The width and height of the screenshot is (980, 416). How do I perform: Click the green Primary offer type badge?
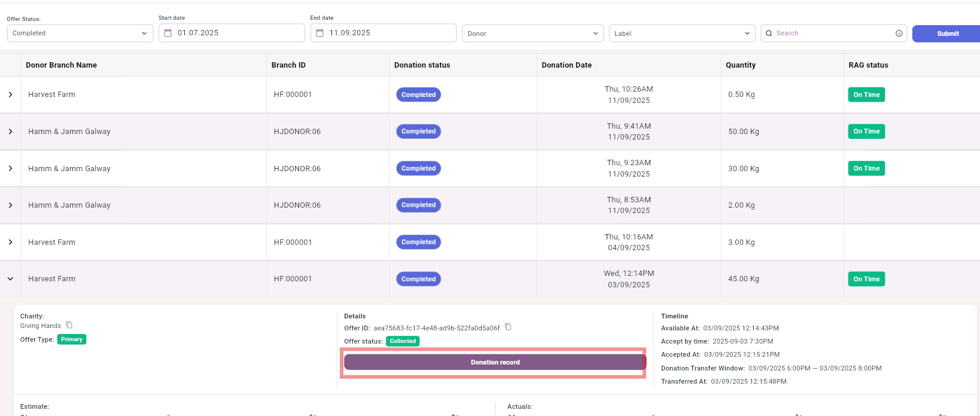[72, 339]
